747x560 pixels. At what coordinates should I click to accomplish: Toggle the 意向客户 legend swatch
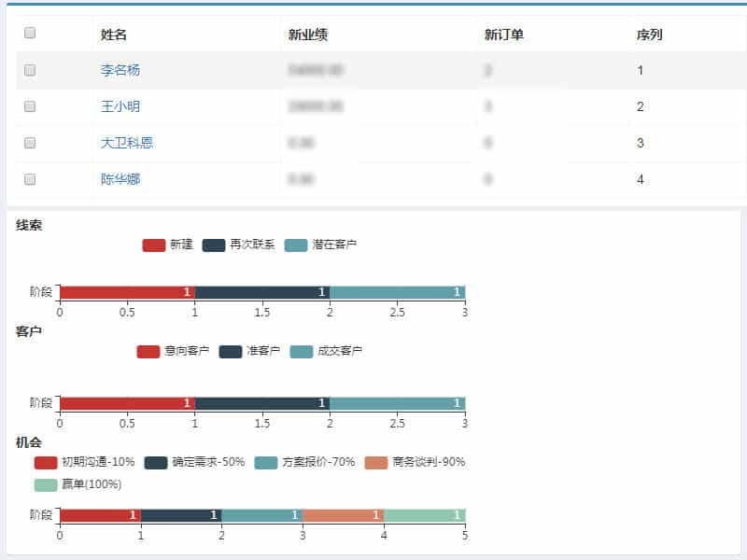click(148, 352)
